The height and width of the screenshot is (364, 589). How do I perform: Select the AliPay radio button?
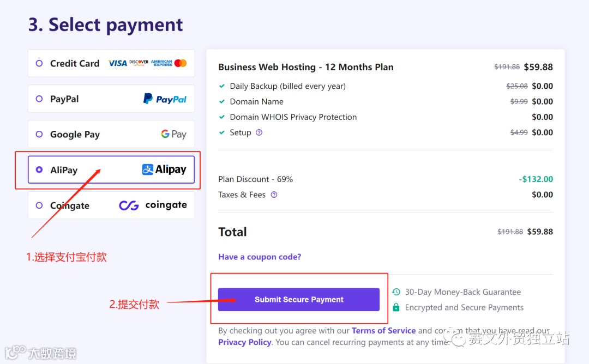(x=39, y=169)
